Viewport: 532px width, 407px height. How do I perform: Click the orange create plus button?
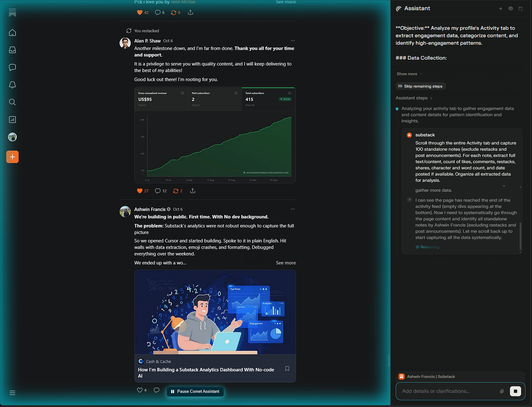[x=12, y=157]
